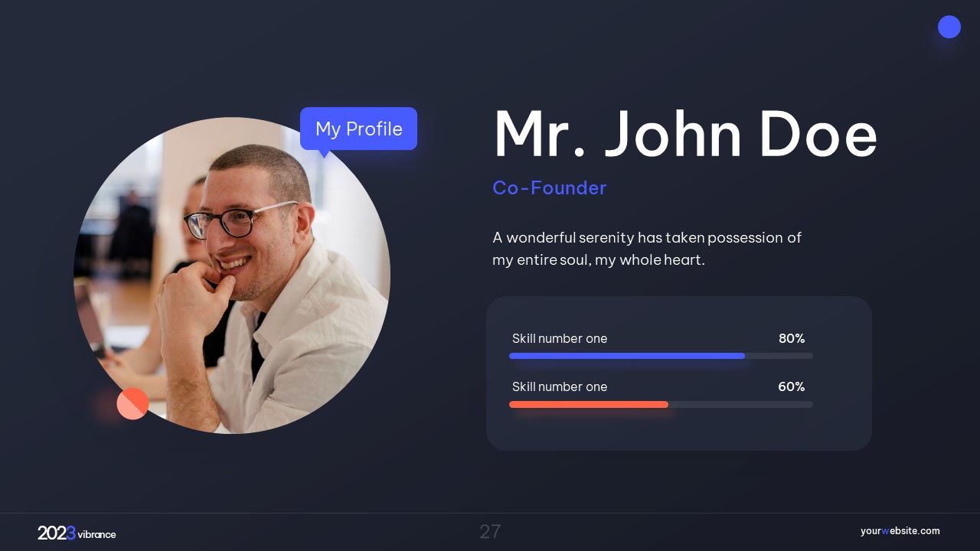This screenshot has height=551, width=980.
Task: Click the unfilled end of 80% bar
Action: (779, 356)
